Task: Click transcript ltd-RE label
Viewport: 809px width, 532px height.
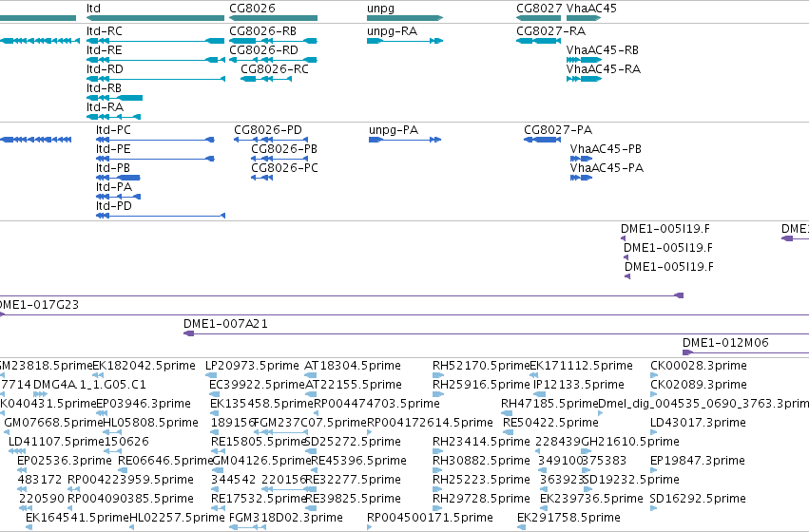Action: tap(105, 50)
